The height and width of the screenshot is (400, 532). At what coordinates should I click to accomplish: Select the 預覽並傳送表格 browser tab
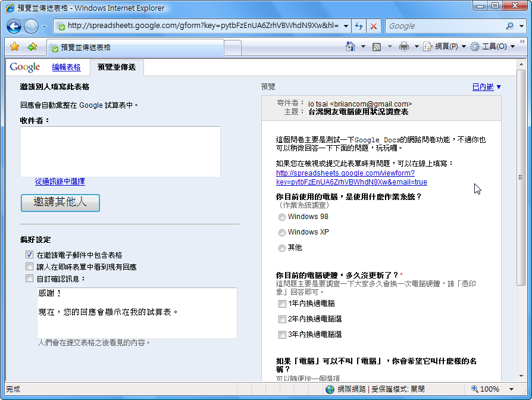(x=135, y=48)
